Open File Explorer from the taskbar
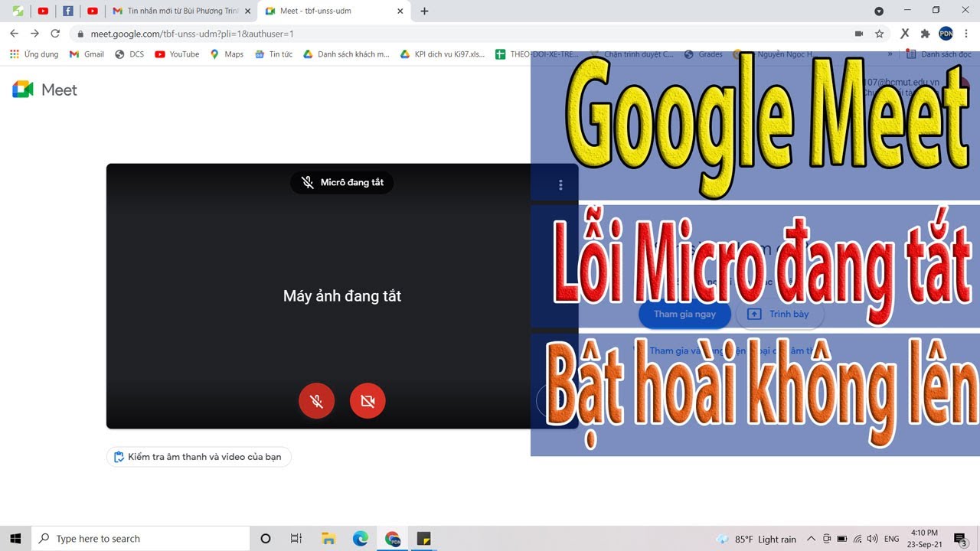This screenshot has width=980, height=551. point(328,539)
